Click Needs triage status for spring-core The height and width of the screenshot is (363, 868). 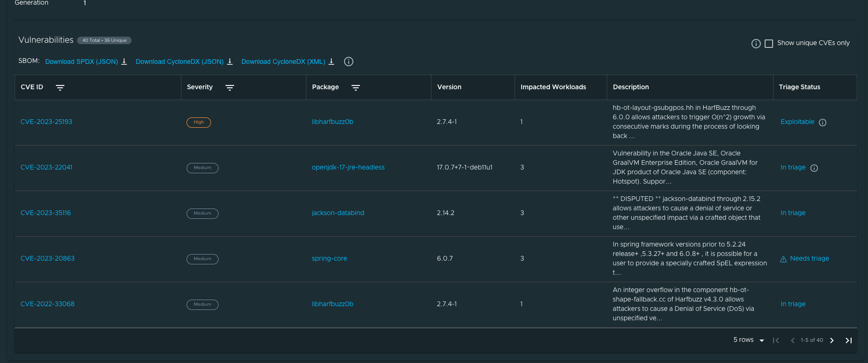point(809,258)
